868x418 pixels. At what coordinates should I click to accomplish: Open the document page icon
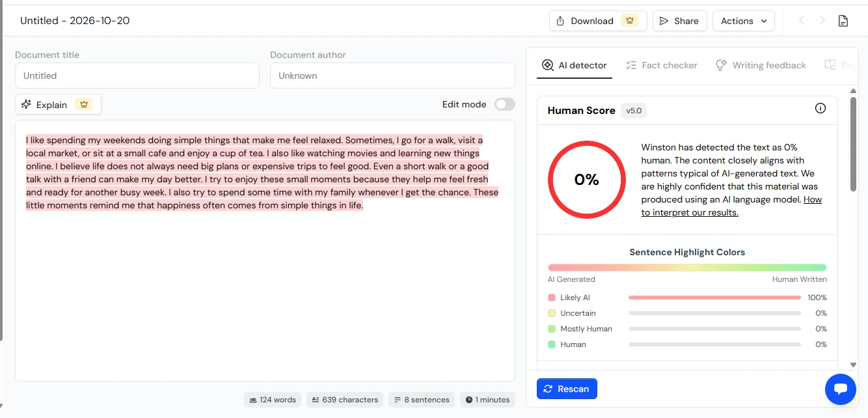[843, 21]
